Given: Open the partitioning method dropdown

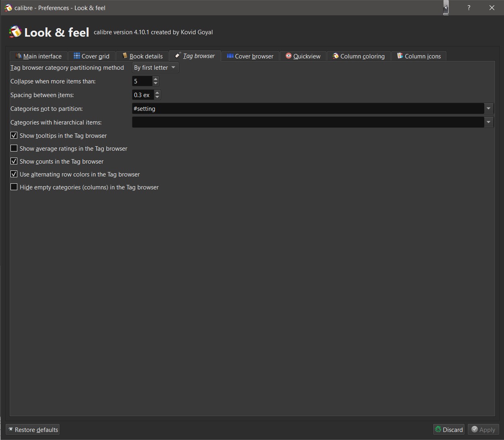Looking at the screenshot, I should point(155,67).
